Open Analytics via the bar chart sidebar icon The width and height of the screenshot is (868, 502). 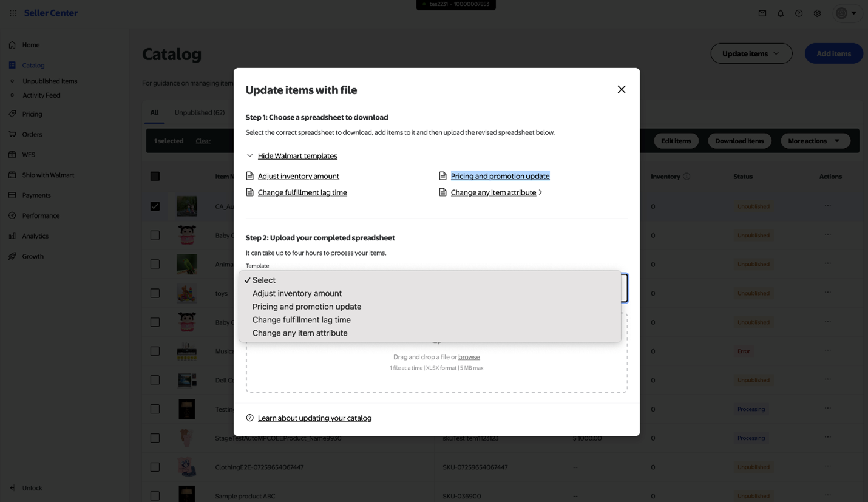(x=12, y=236)
